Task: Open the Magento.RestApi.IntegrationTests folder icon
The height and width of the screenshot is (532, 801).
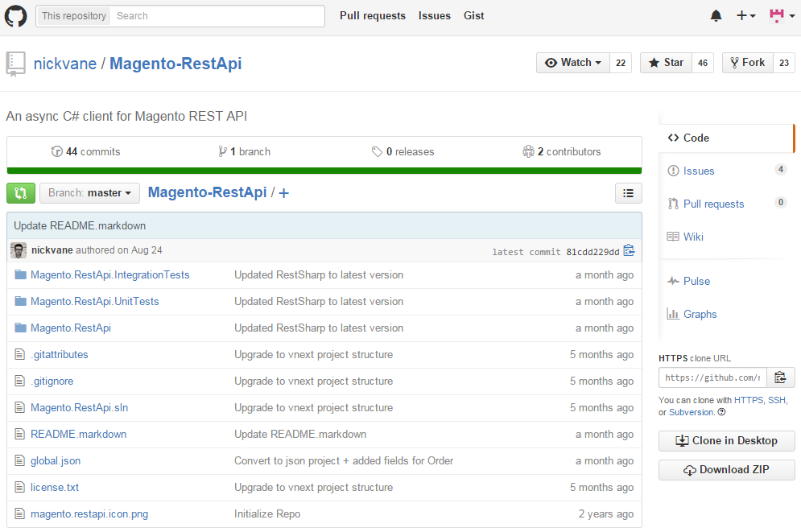Action: pyautogui.click(x=20, y=274)
